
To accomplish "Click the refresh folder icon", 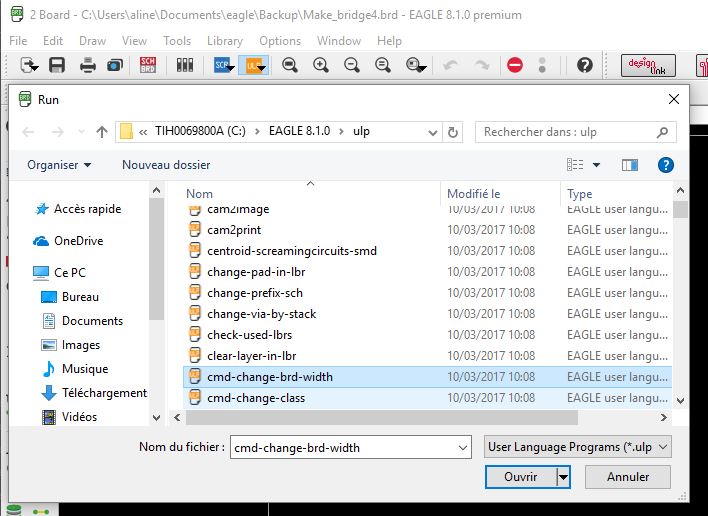I will click(452, 132).
